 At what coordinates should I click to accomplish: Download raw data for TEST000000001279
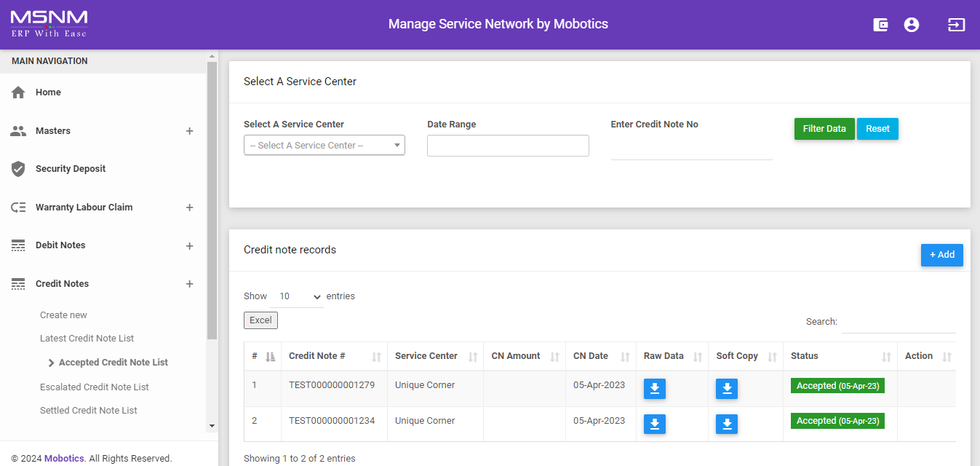[654, 389]
